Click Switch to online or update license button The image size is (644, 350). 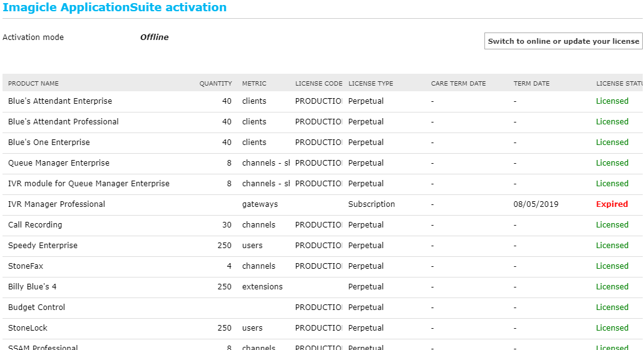[x=563, y=41]
